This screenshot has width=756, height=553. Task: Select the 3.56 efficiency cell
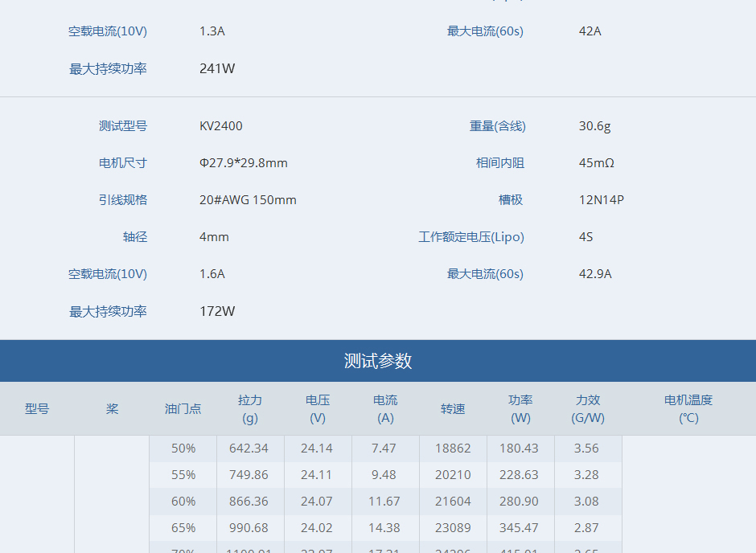coord(586,449)
